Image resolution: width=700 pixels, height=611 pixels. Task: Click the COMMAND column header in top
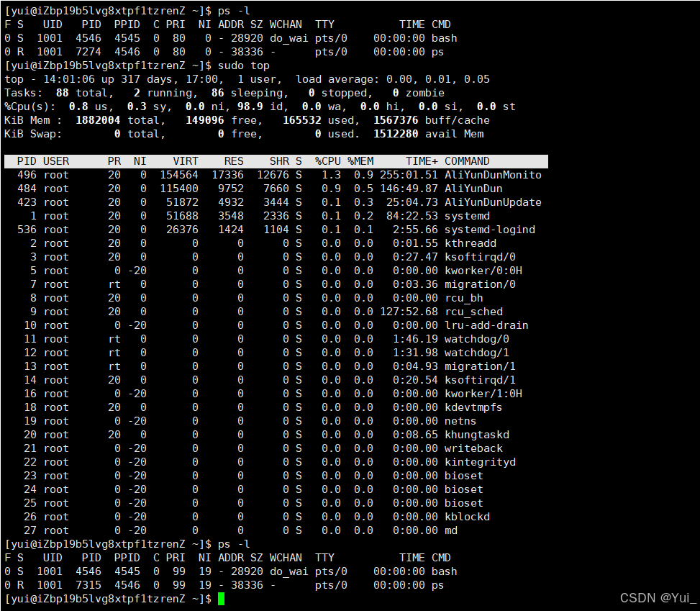point(467,161)
